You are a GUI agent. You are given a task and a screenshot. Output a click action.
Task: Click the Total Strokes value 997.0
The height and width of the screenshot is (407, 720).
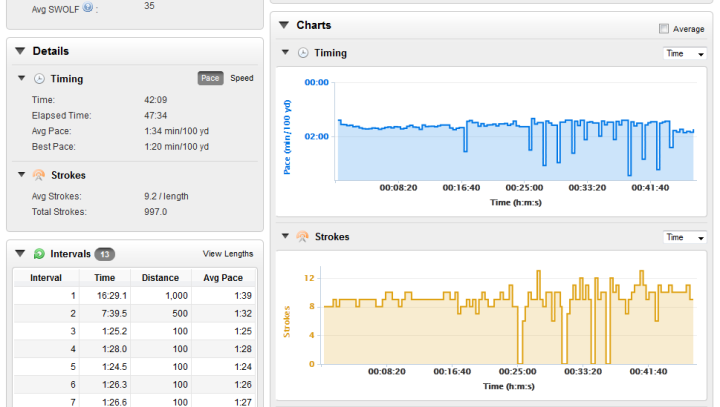click(x=156, y=212)
